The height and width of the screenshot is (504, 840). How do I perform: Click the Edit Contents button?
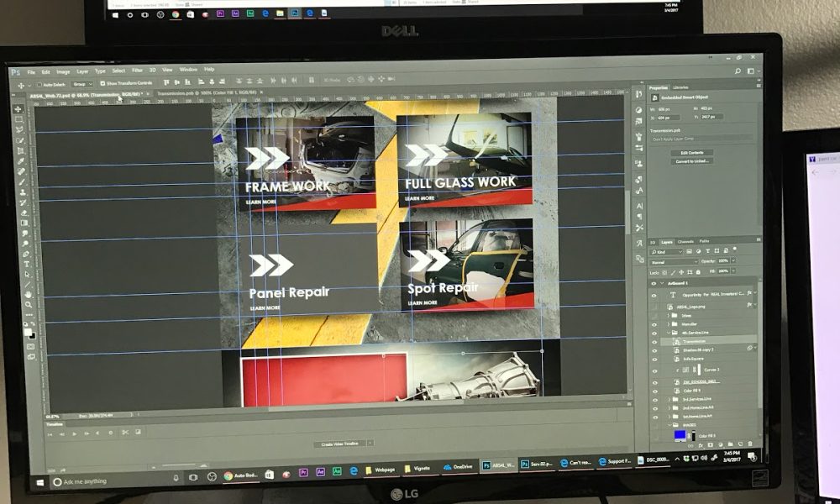(696, 152)
